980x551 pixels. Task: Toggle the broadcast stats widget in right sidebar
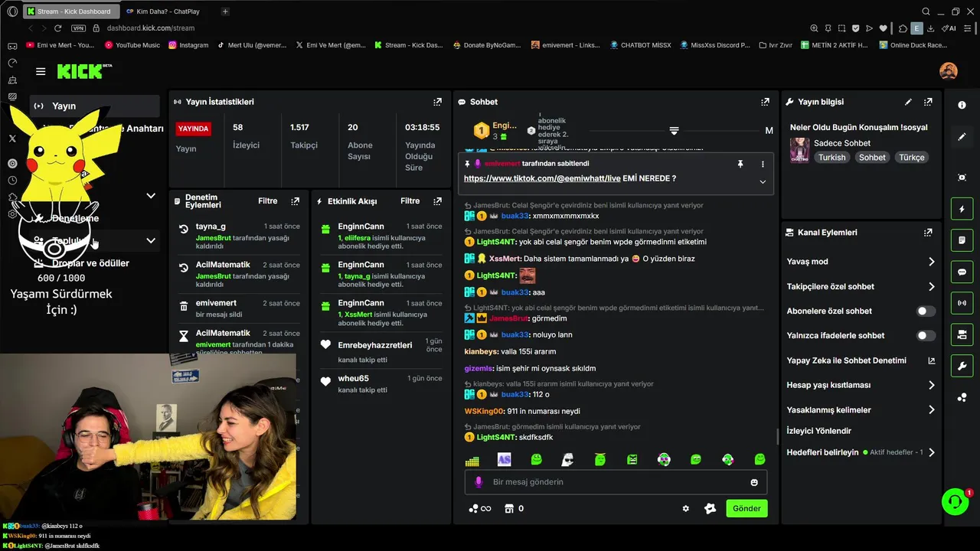click(x=962, y=303)
